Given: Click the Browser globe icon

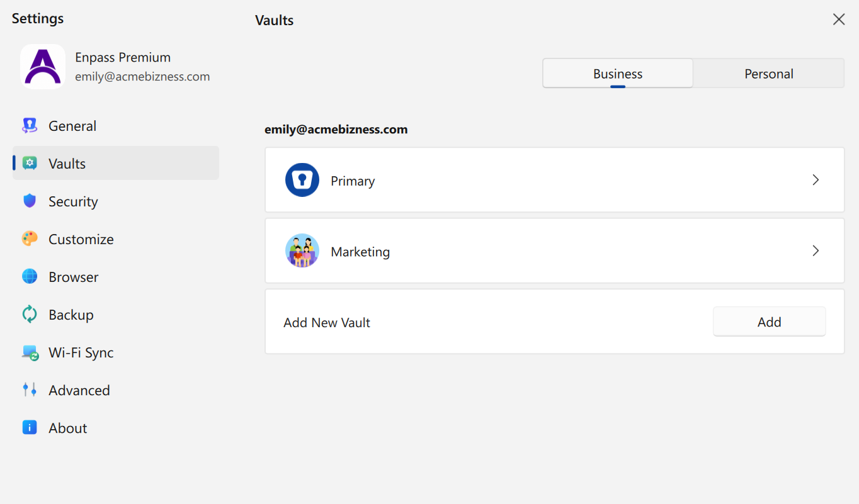Looking at the screenshot, I should coord(30,277).
